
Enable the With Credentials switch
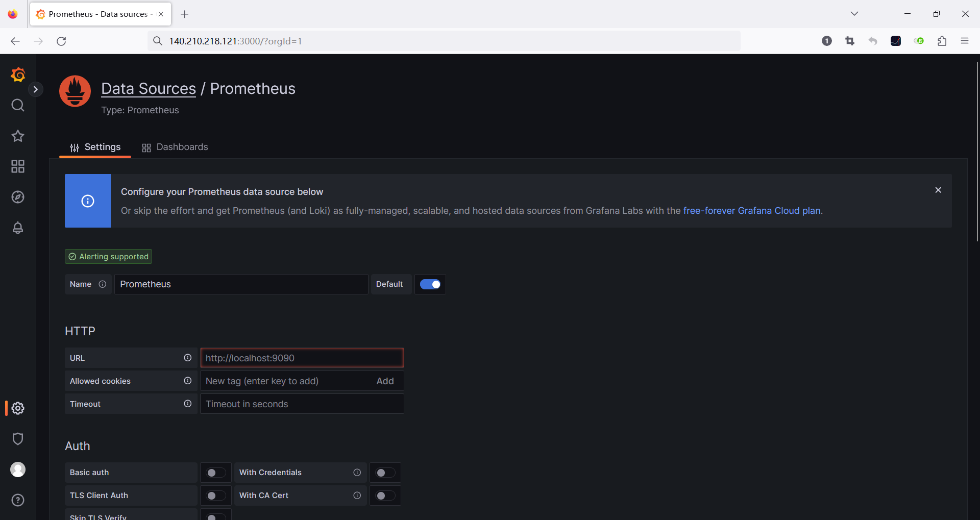pos(385,473)
